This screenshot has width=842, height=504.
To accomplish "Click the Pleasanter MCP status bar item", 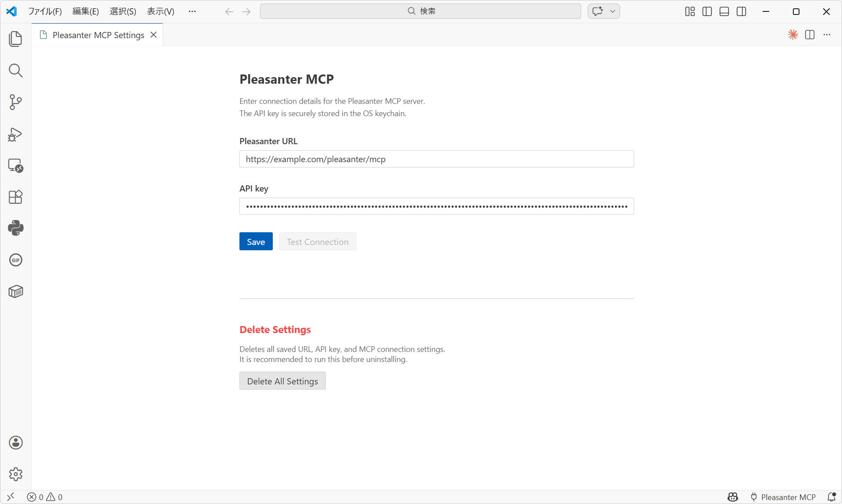I will point(783,497).
